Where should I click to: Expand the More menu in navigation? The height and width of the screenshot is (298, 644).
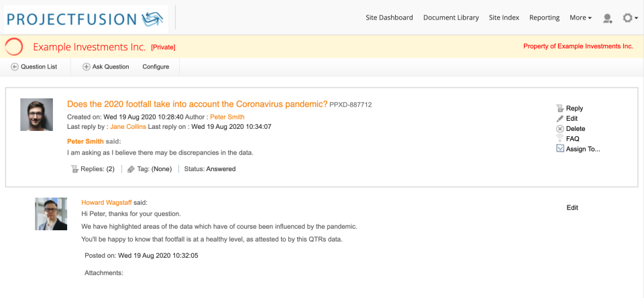coord(580,17)
